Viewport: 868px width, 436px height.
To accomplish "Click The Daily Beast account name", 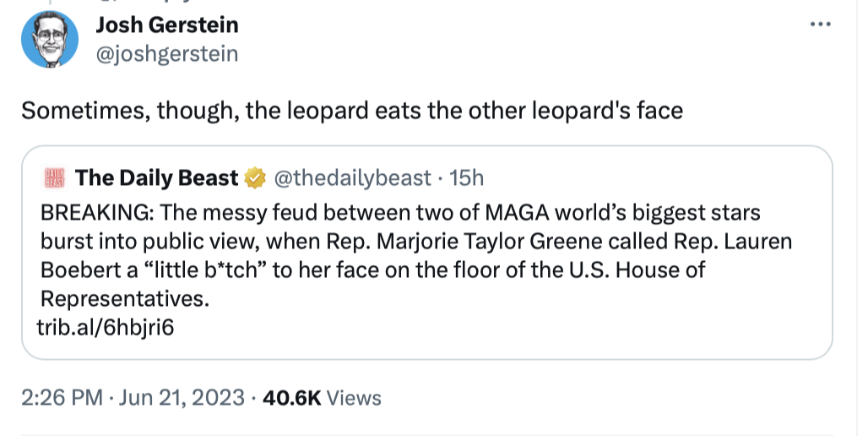I will click(157, 178).
